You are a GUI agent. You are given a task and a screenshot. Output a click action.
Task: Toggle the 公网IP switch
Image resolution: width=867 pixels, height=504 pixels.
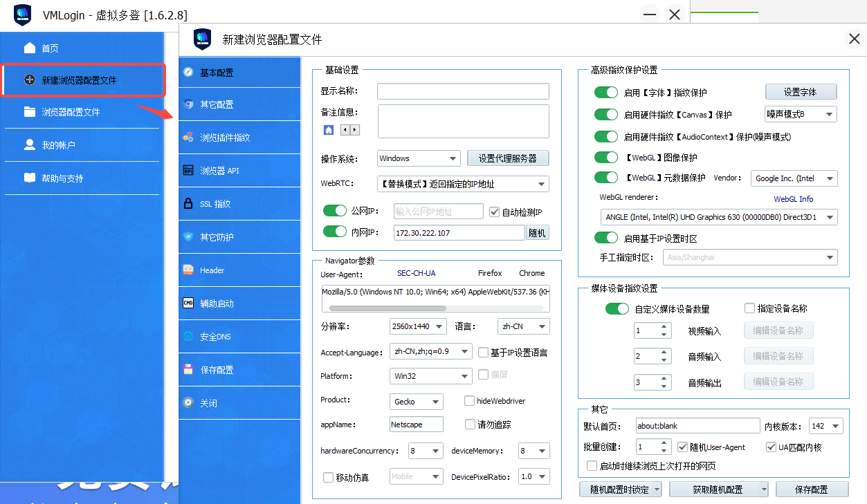335,211
